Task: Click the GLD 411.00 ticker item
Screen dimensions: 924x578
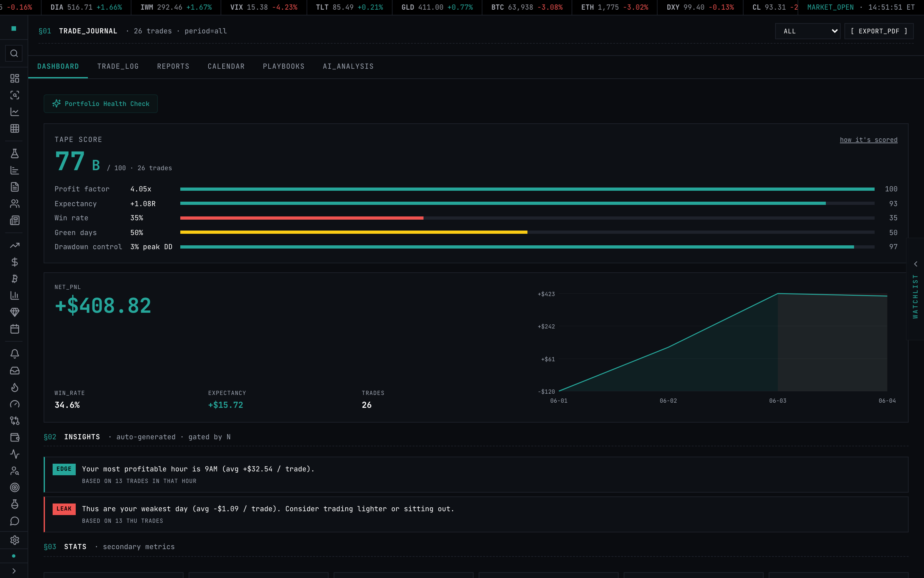Action: tap(437, 7)
